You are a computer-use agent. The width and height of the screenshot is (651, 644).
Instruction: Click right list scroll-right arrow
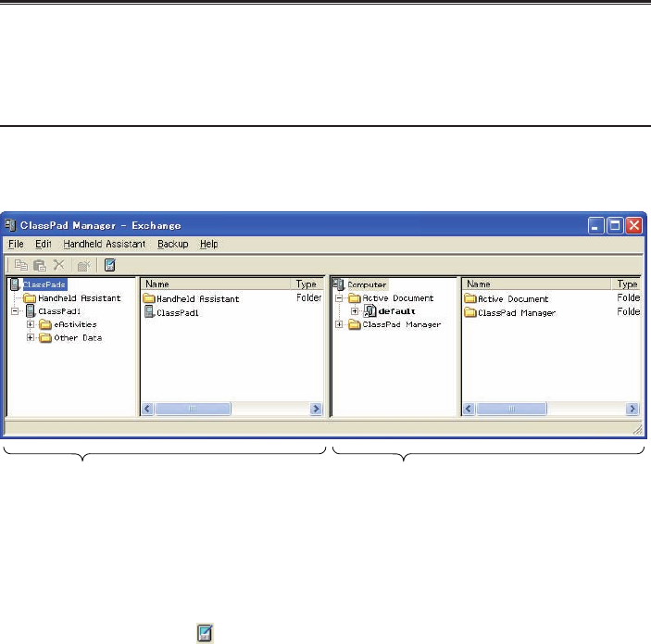click(632, 409)
